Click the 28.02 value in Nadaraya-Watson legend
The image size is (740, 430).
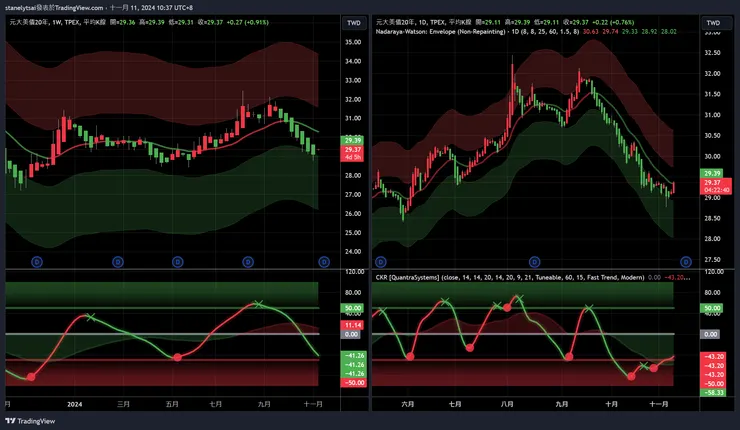(x=668, y=32)
